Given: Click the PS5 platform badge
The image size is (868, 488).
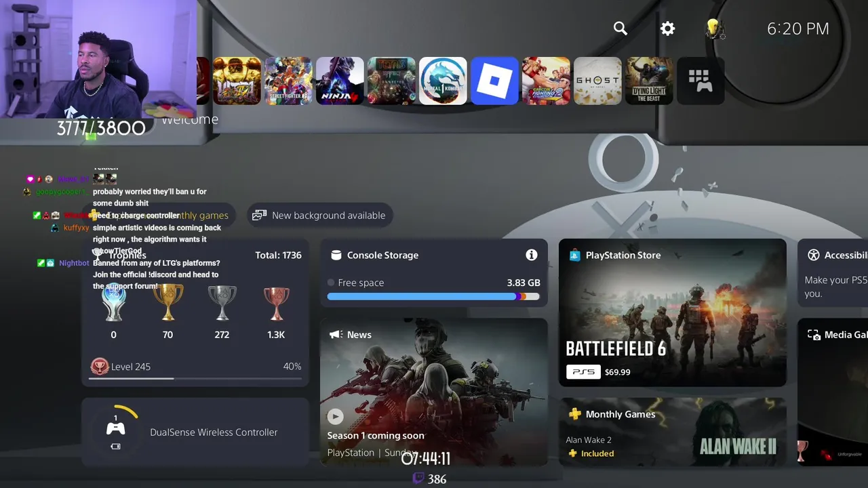Looking at the screenshot, I should pyautogui.click(x=583, y=371).
